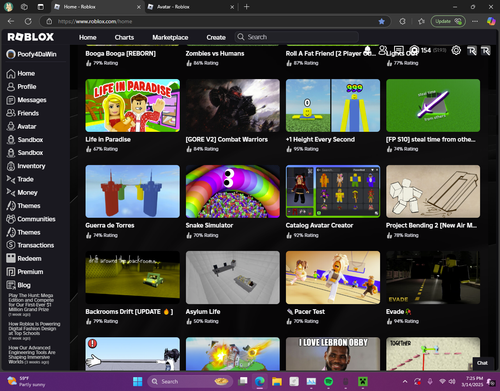Click the favorite star in address bar
Viewport: 500px width, 391px height.
[381, 21]
